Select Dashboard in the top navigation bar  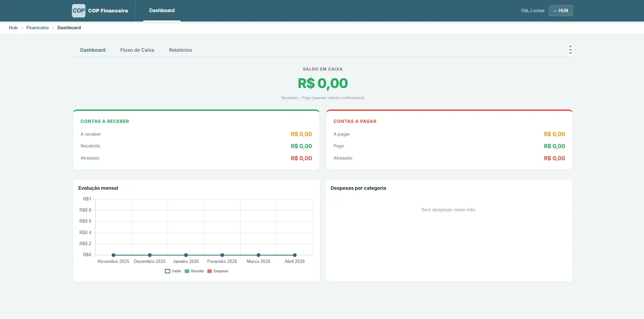[162, 11]
